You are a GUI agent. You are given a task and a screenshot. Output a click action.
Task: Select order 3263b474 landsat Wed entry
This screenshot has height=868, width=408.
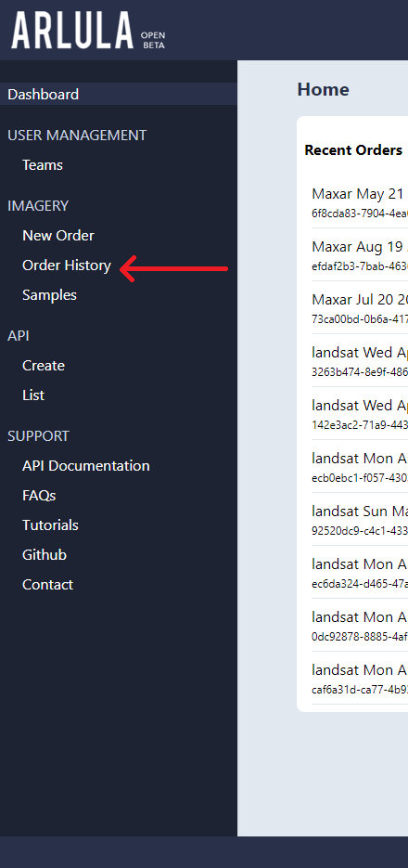[x=360, y=361]
